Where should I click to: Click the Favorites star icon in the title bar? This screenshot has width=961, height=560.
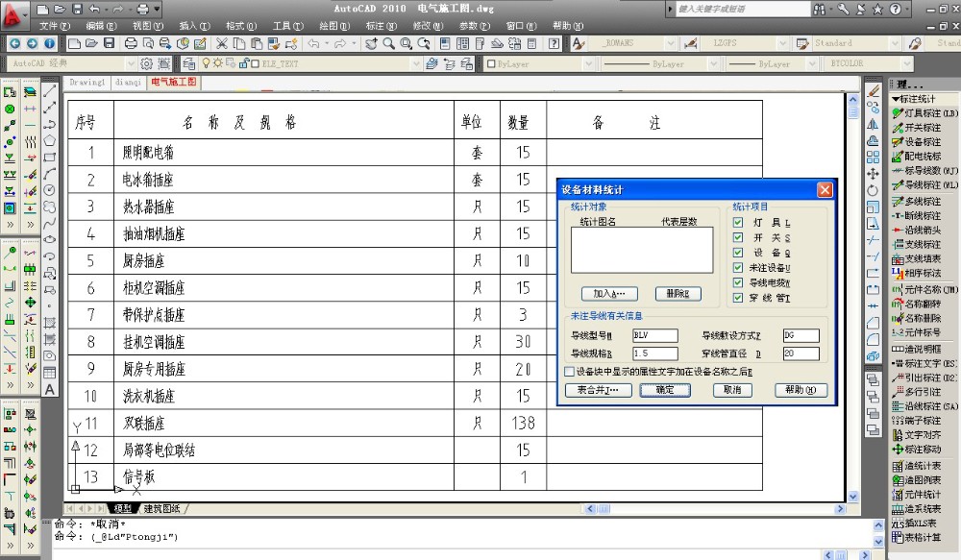tap(877, 10)
